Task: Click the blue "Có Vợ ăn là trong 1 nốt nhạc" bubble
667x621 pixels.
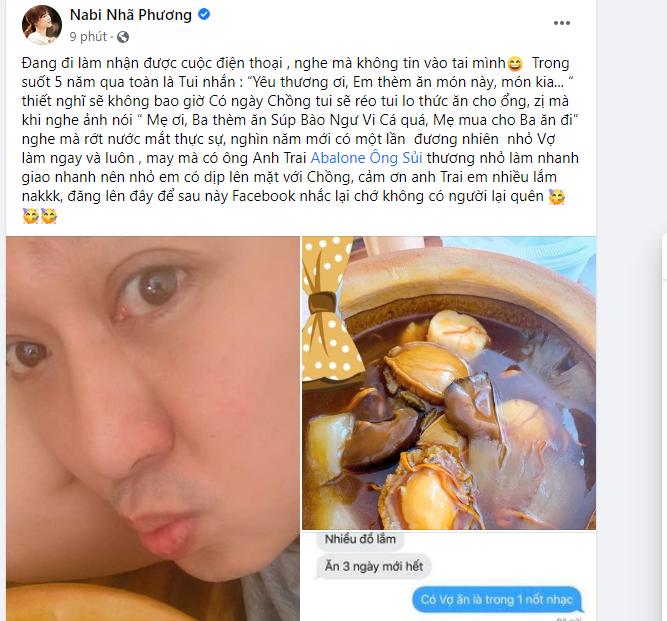Action: click(x=497, y=600)
